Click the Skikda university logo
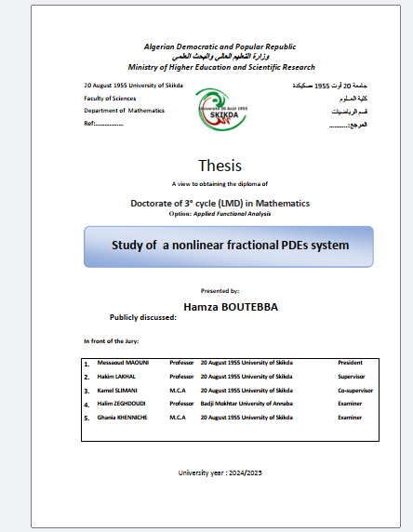413x532 pixels. click(x=221, y=110)
